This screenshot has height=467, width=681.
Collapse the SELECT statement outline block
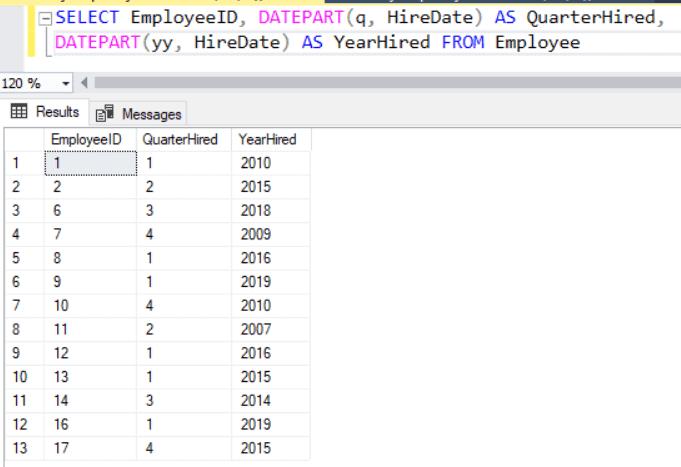pos(46,20)
